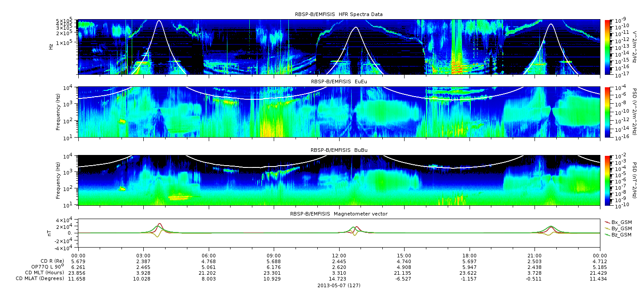Image resolution: width=644 pixels, height=293 pixels.
Task: Click the date label 2013-05-07 (127)
Action: (x=339, y=285)
